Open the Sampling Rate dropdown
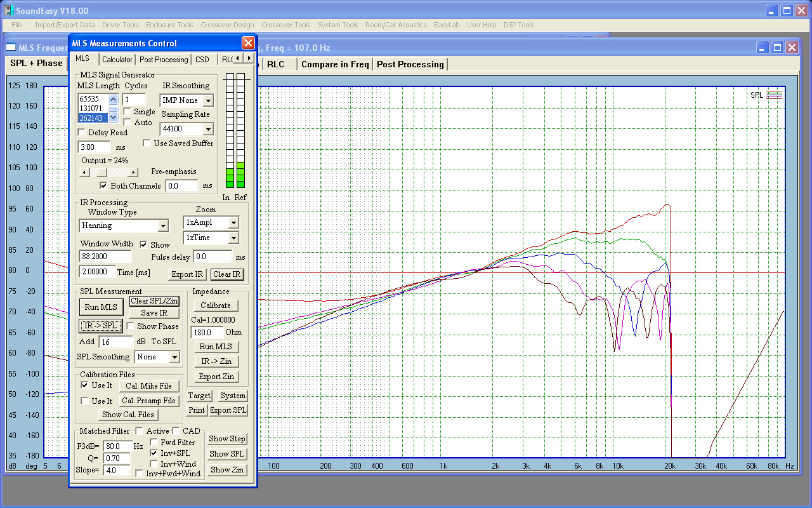 (208, 129)
